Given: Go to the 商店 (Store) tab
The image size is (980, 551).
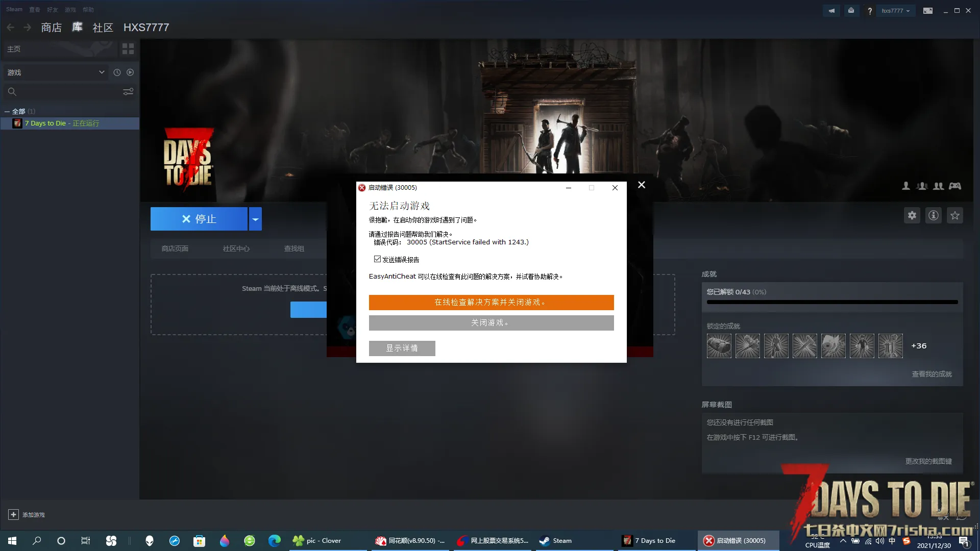Looking at the screenshot, I should click(52, 28).
